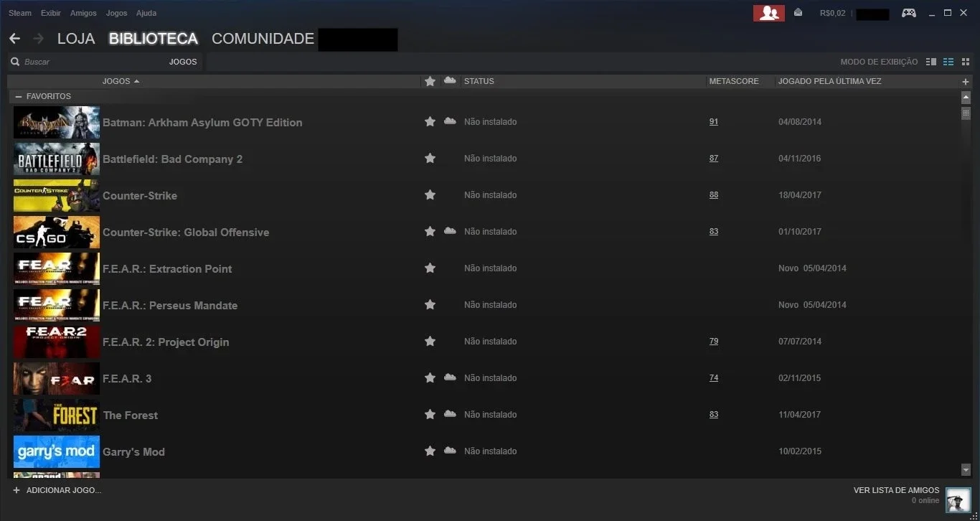This screenshot has height=521, width=980.
Task: Launch Big Picture mode controller icon
Action: point(909,13)
